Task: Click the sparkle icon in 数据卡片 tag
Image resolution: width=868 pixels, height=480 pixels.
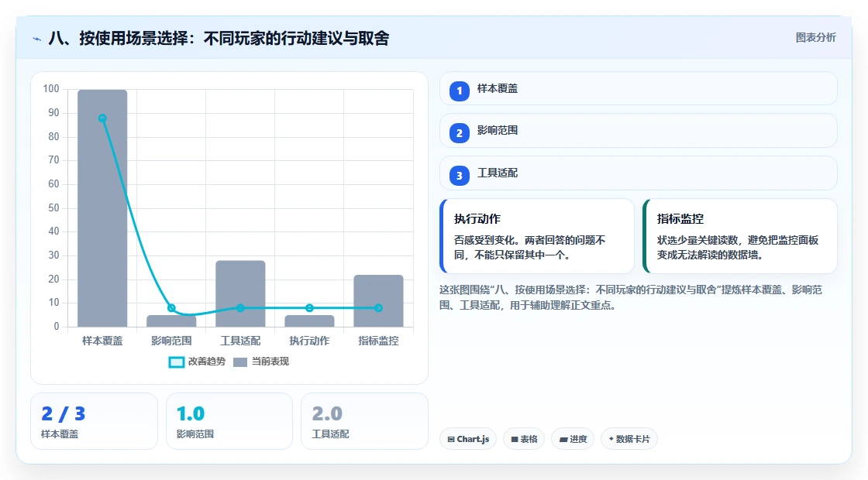Action: (611, 439)
